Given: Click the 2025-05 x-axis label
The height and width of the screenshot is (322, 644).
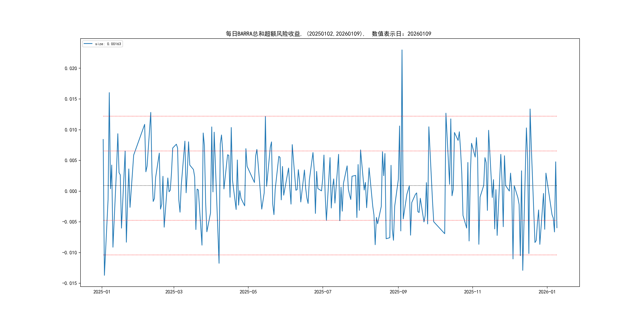Looking at the screenshot, I should (248, 292).
